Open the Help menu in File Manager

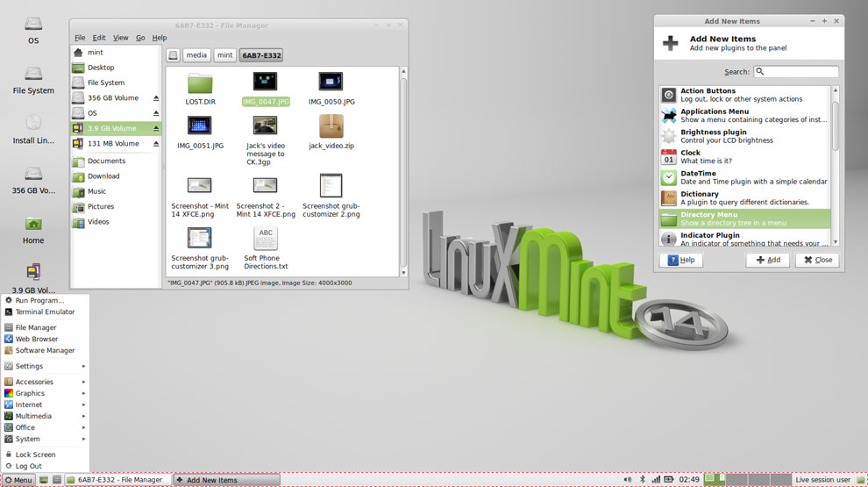coord(160,38)
